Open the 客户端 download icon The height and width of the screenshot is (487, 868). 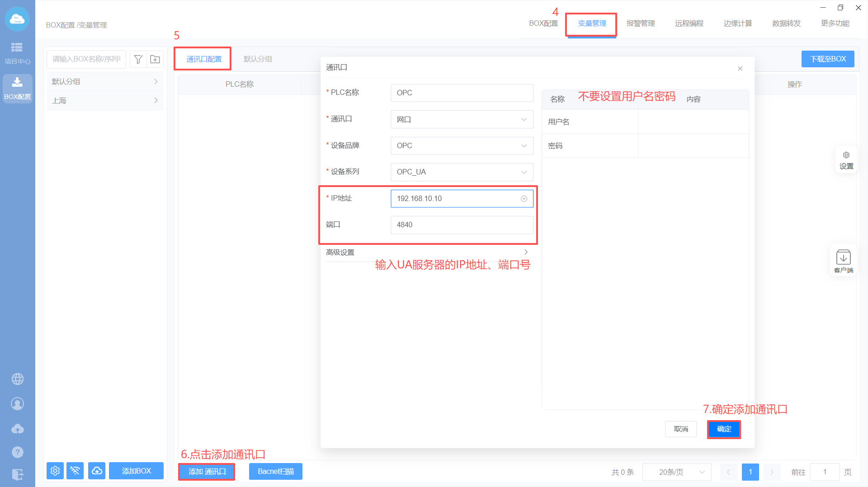(843, 260)
